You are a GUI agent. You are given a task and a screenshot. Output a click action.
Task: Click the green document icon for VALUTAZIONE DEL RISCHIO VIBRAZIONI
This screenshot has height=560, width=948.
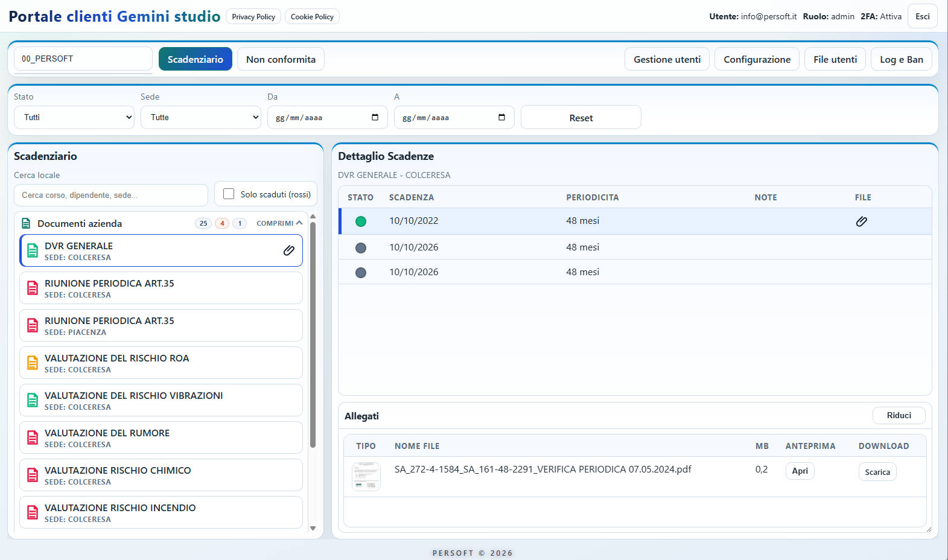coord(33,401)
